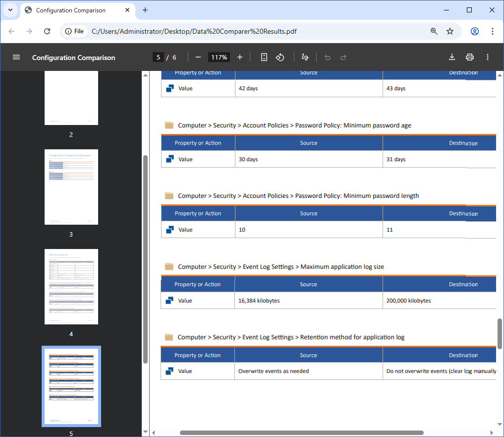
Task: Click the '16,384 kilobytes' cell
Action: (x=309, y=301)
